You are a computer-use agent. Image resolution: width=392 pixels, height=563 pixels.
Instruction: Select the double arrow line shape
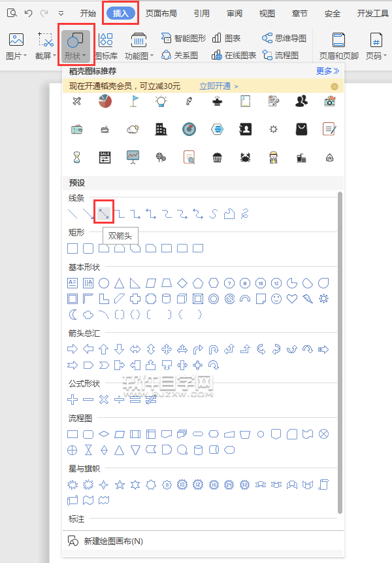coord(104,214)
